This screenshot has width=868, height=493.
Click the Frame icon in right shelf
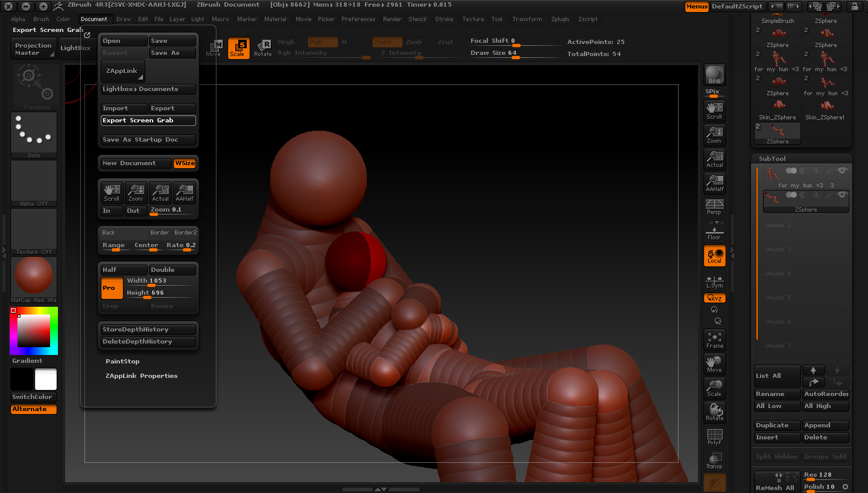point(714,340)
